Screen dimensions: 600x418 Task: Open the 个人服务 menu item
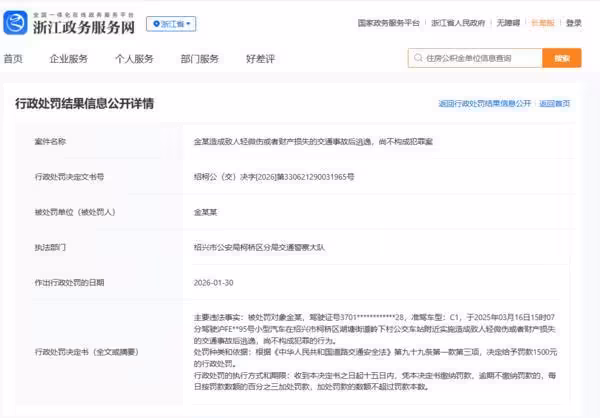tap(134, 59)
